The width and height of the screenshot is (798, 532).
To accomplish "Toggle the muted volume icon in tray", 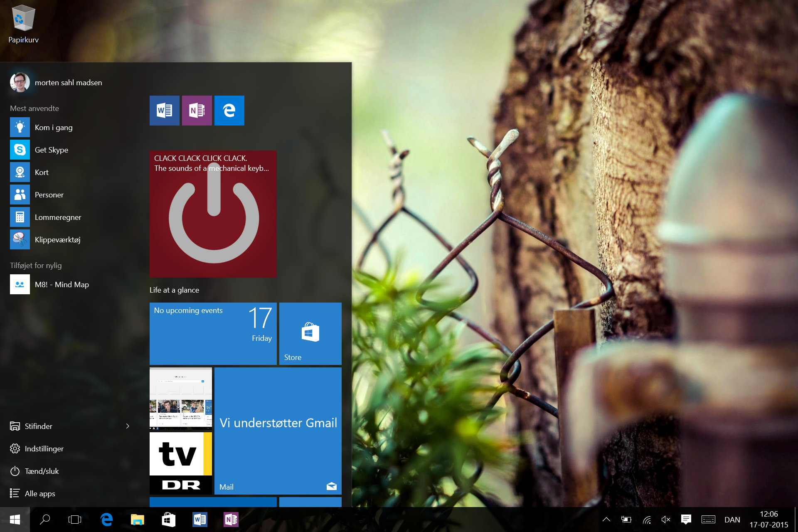I will click(666, 520).
